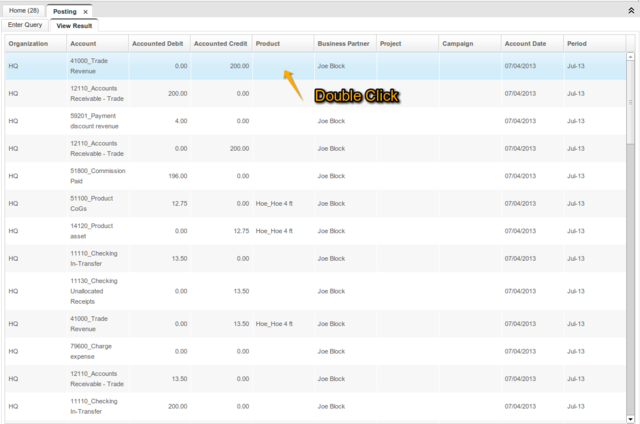The height and width of the screenshot is (424, 640).
Task: Collapse the header with the double-chevron icon
Action: point(629,9)
